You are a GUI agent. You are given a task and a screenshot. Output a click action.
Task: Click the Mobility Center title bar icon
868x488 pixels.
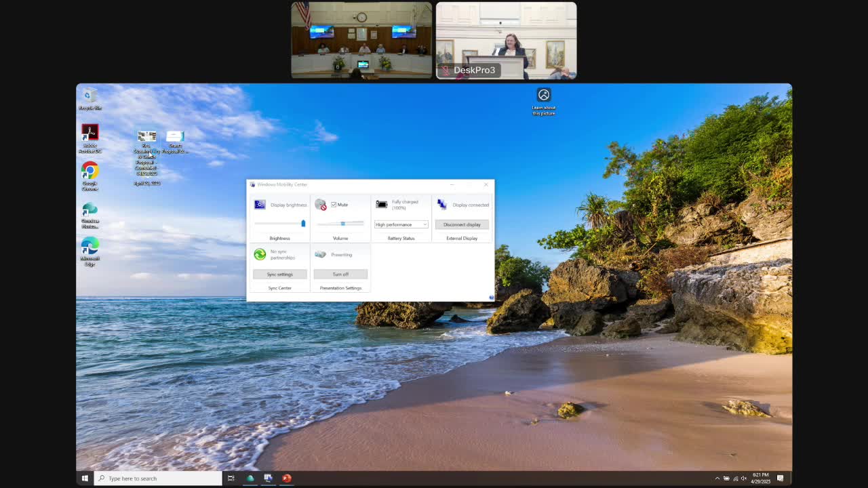click(252, 184)
